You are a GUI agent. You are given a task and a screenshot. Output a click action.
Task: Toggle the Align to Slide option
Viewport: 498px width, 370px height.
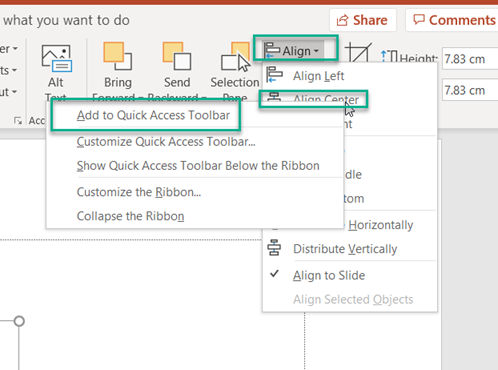pyautogui.click(x=349, y=275)
